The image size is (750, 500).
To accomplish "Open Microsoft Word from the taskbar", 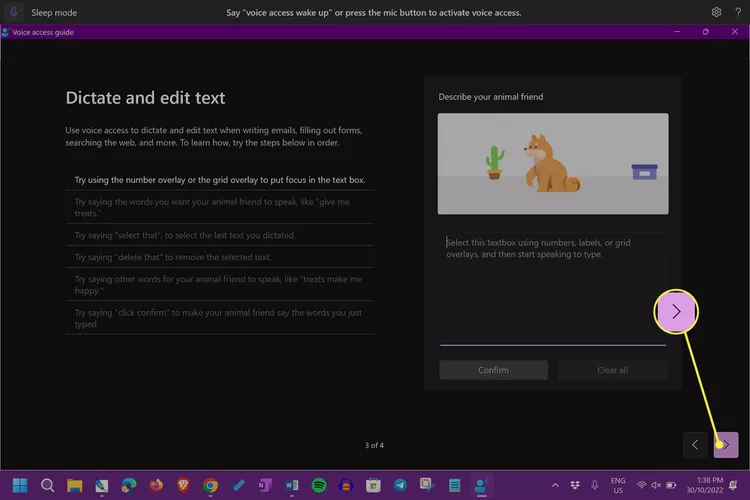I will (292, 485).
